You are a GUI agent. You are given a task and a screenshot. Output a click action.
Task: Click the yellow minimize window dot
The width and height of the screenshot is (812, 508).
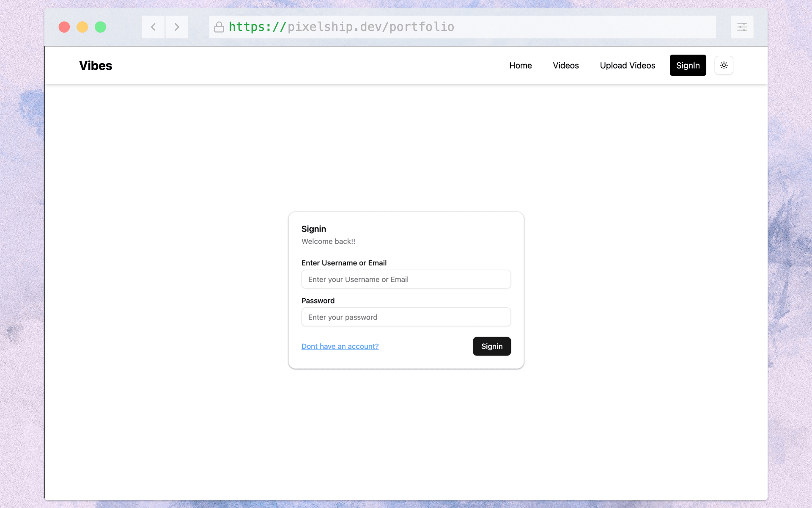(x=82, y=27)
